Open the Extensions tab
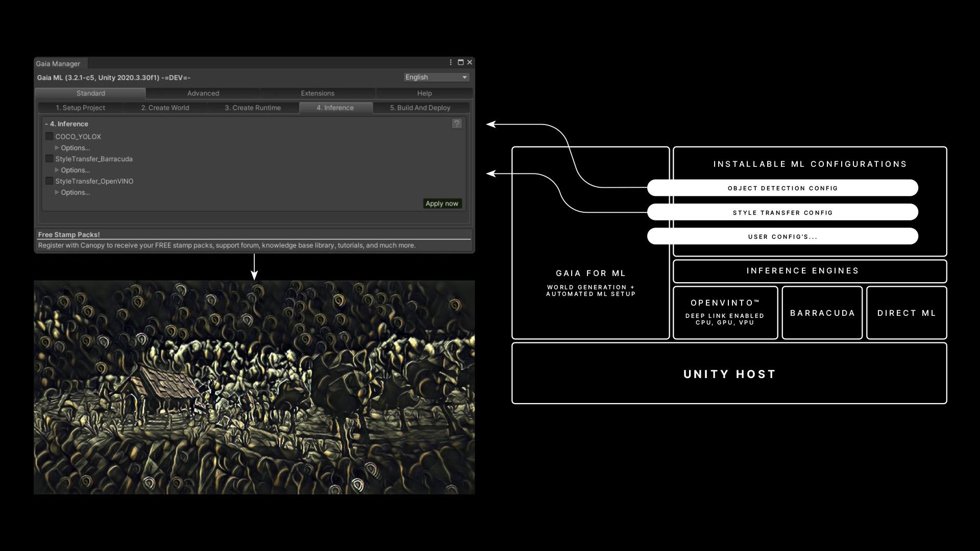 point(317,93)
